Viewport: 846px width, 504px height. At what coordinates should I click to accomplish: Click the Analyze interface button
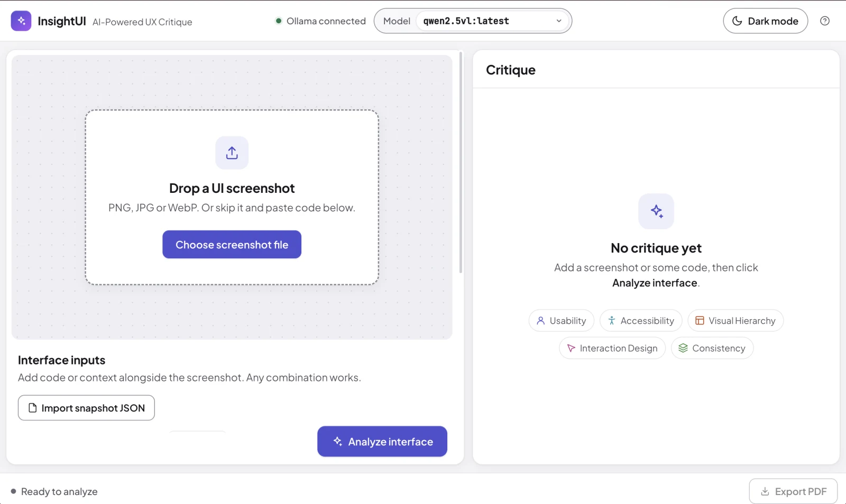382,442
